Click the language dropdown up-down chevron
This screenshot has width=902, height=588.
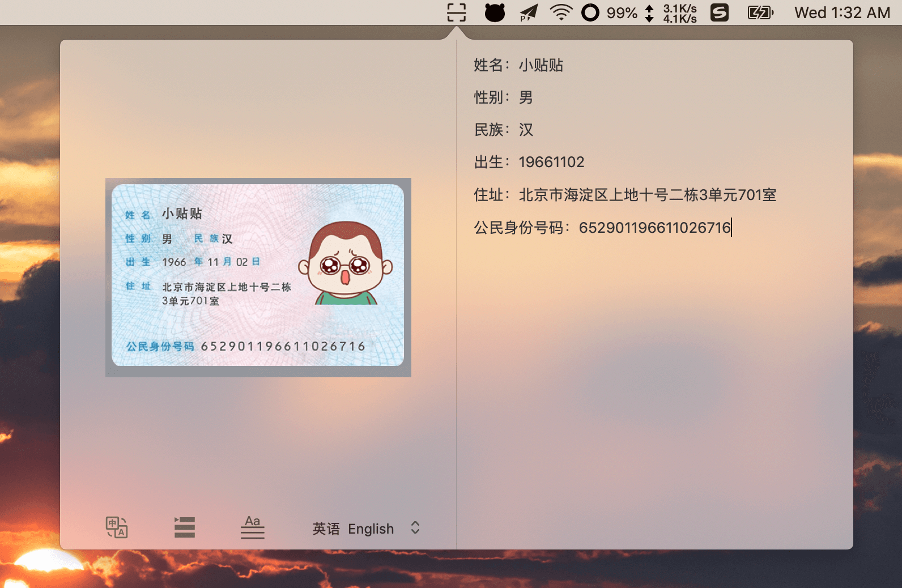(415, 528)
